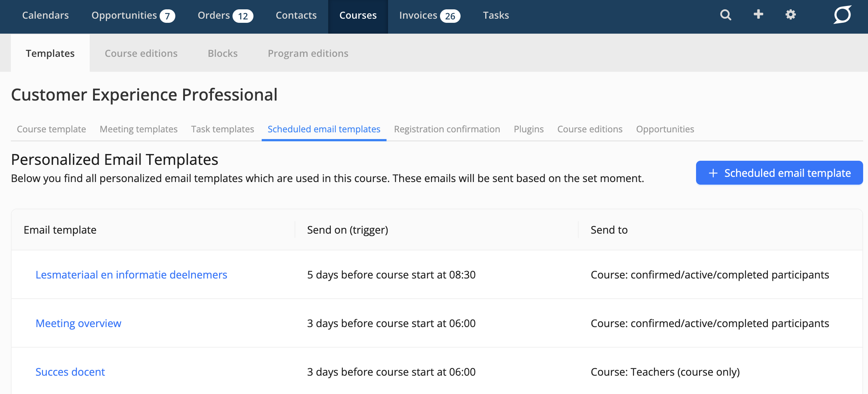
Task: Click the logo icon in top-right corner
Action: pos(843,15)
